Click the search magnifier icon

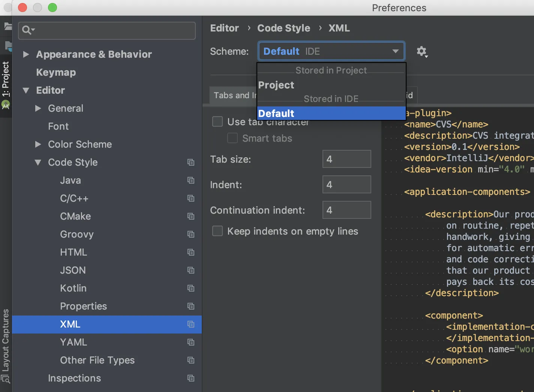27,30
